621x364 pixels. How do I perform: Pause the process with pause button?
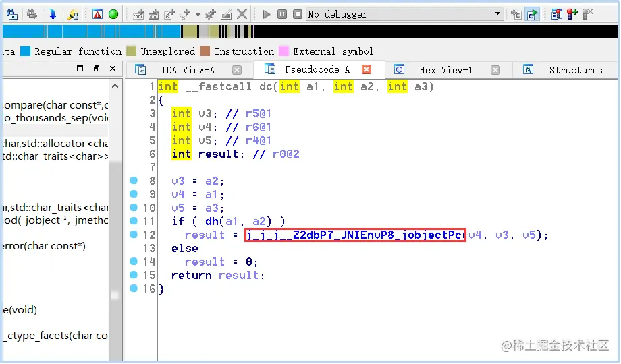(x=282, y=14)
